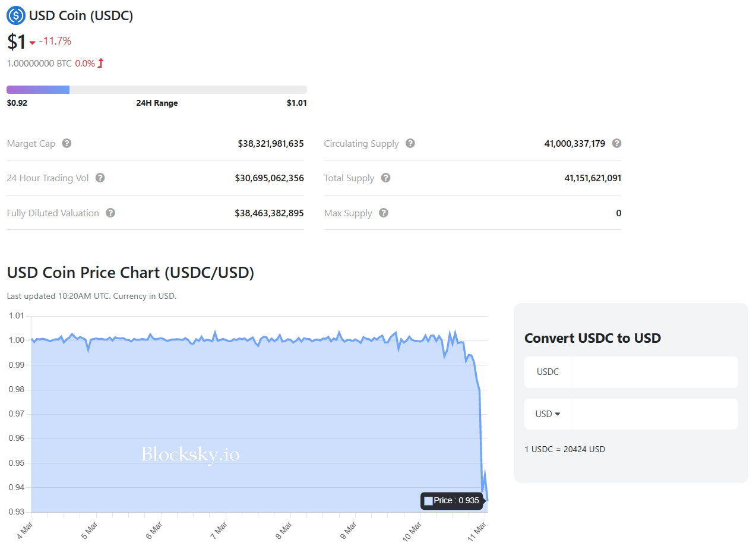Click the $0.92 range low
The image size is (756, 549).
pos(17,103)
